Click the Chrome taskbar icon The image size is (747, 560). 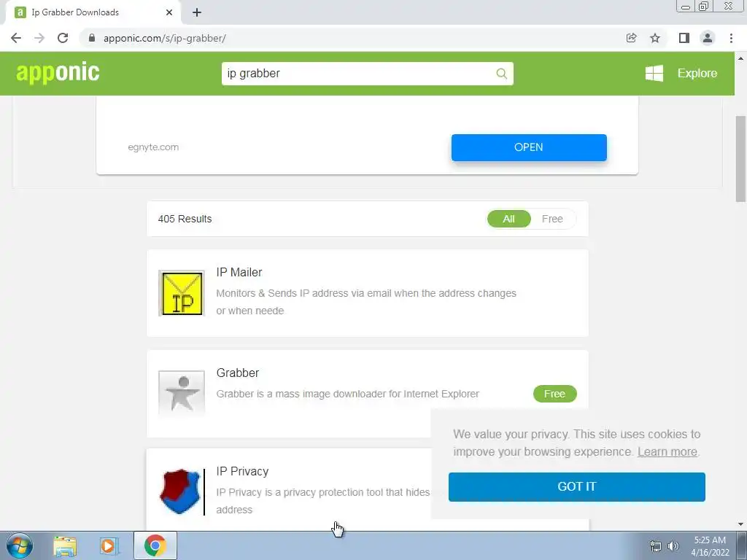click(x=155, y=545)
